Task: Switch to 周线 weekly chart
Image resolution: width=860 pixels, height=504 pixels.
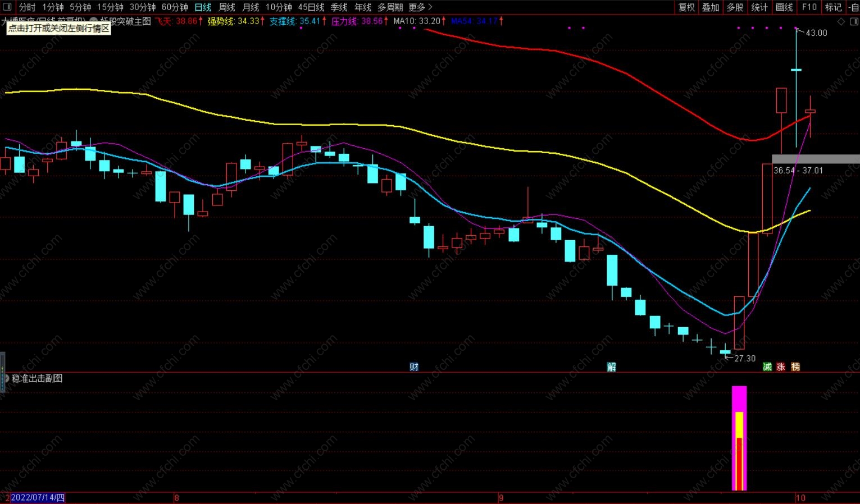Action: pyautogui.click(x=227, y=7)
